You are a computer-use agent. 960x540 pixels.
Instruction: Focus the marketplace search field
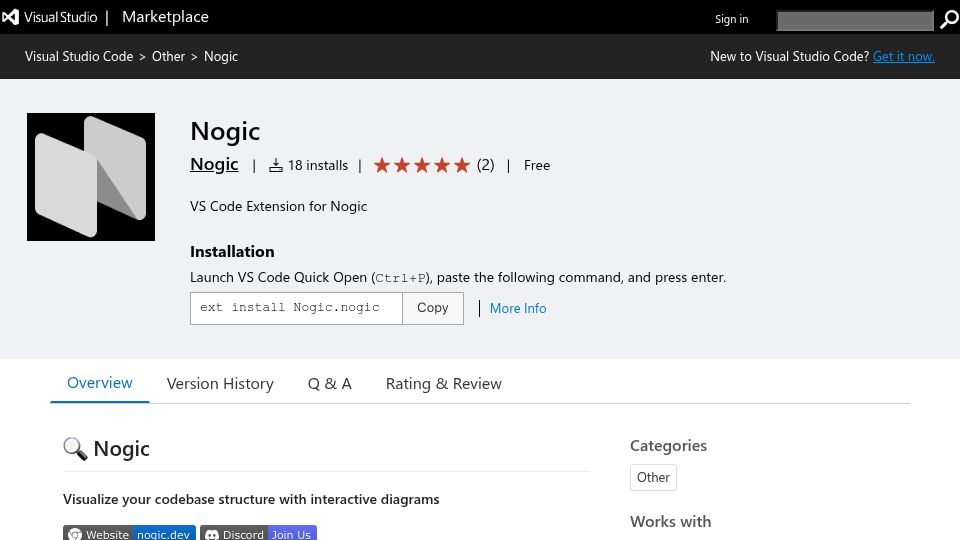click(x=855, y=20)
